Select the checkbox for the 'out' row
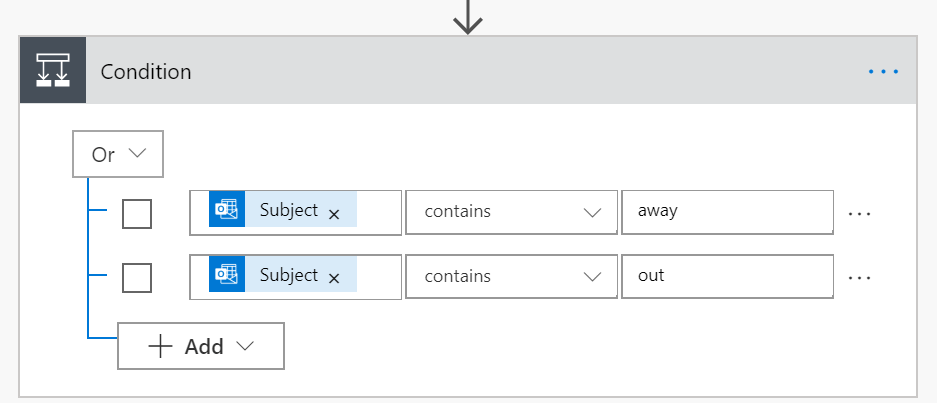937x403 pixels. (x=137, y=277)
